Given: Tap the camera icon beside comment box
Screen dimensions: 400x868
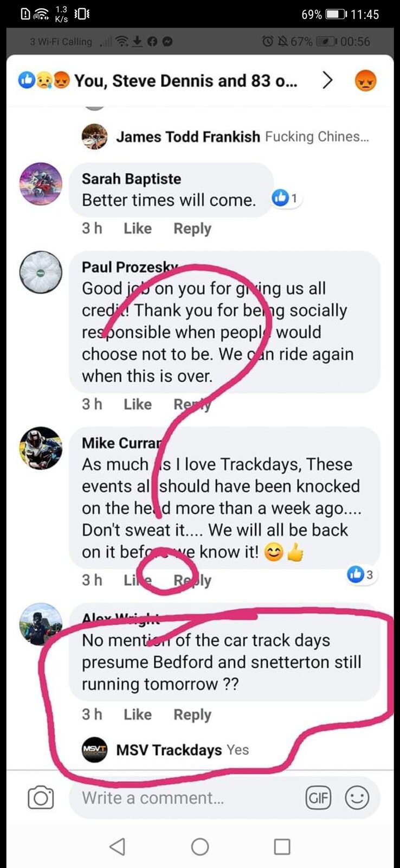Looking at the screenshot, I should coord(41,798).
